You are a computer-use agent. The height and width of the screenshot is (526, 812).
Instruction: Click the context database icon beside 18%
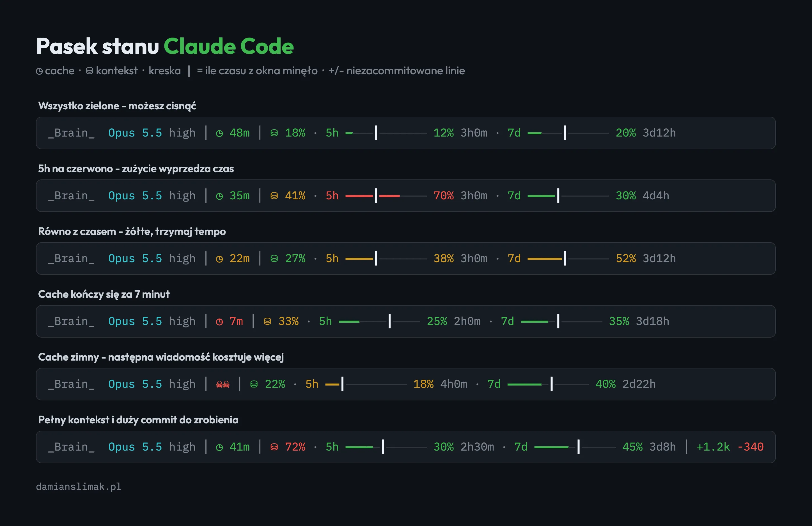[274, 133]
